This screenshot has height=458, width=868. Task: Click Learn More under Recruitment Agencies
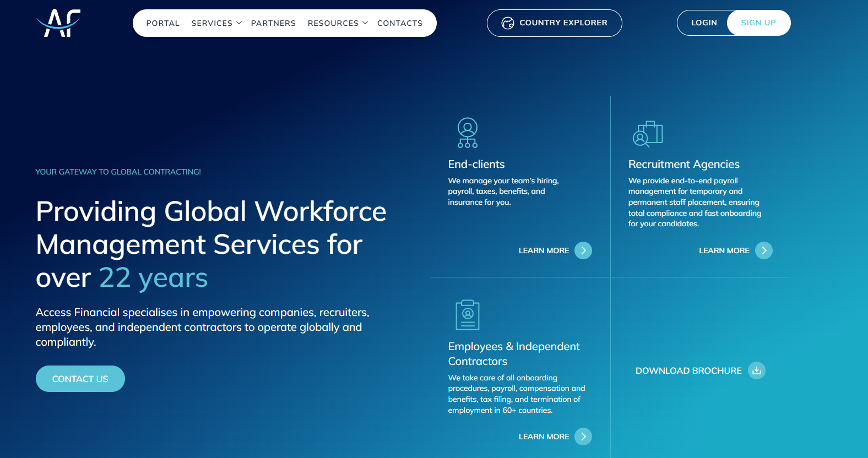[724, 250]
